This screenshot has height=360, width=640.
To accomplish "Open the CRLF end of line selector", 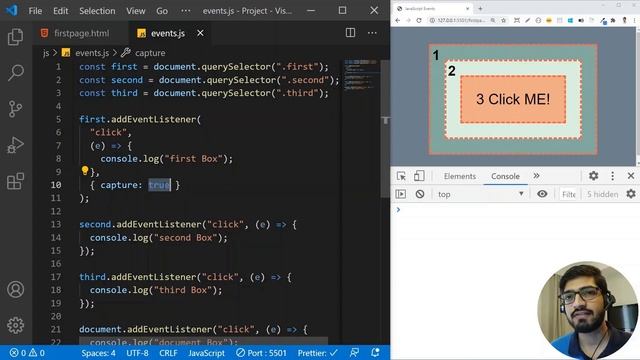I will (x=168, y=353).
